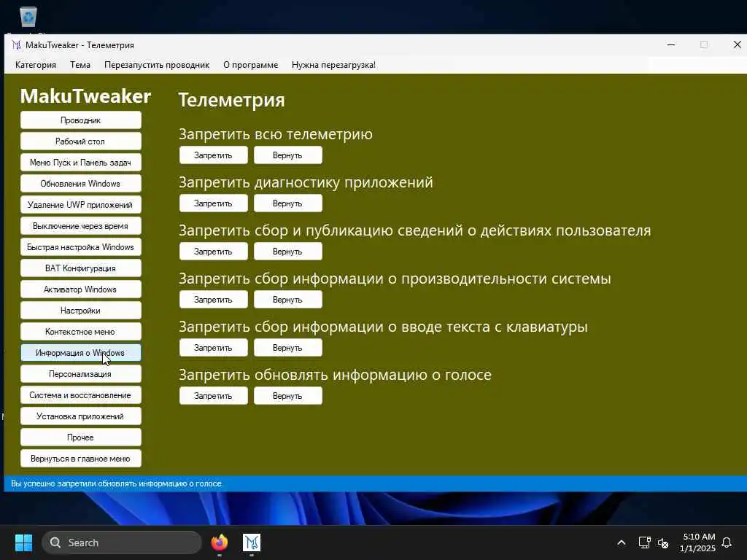
Task: Click the status bar success message
Action: click(x=116, y=483)
